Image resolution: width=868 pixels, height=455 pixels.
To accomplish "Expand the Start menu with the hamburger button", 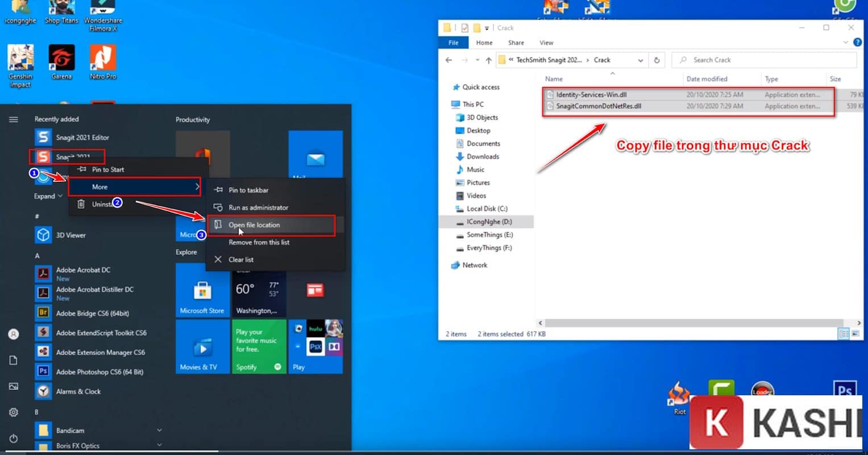I will point(13,119).
